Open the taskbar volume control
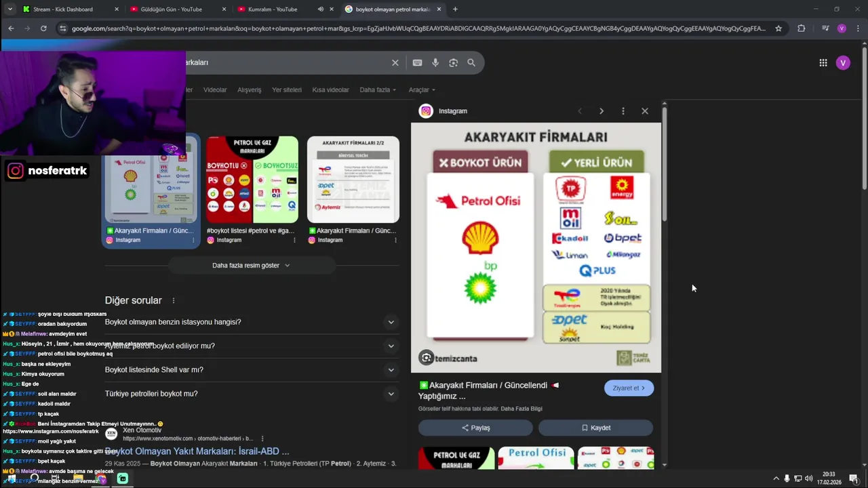868x488 pixels. [x=808, y=479]
